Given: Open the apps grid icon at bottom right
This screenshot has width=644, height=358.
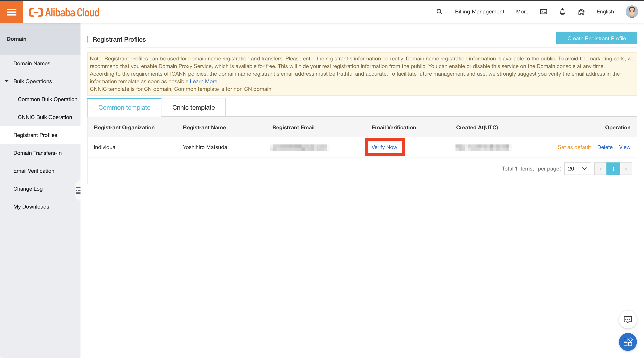Looking at the screenshot, I should coord(627,342).
